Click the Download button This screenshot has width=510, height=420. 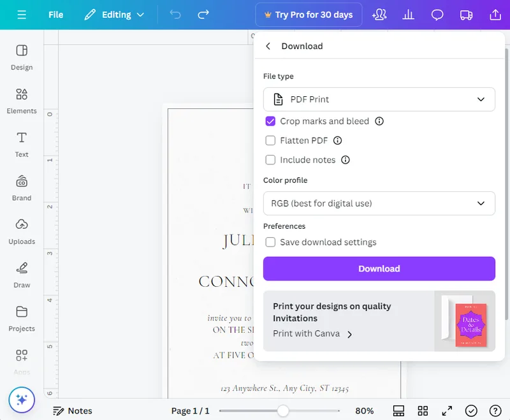tap(379, 268)
